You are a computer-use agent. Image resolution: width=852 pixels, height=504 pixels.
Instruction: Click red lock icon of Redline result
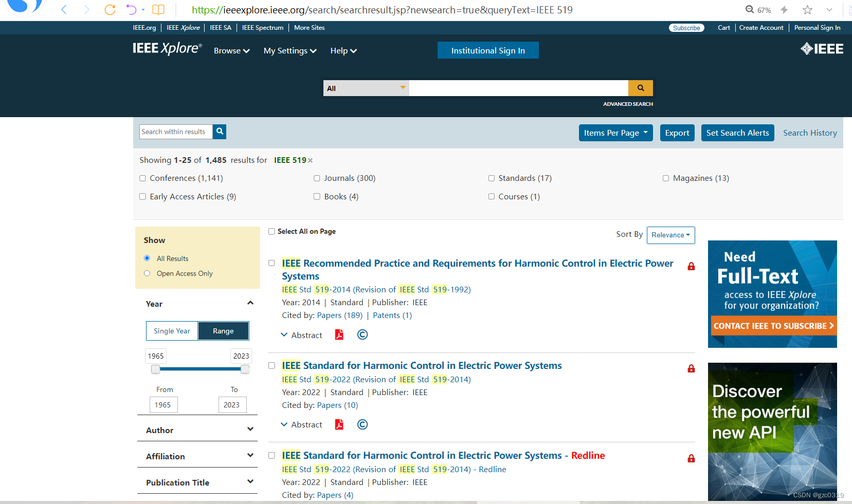coord(691,458)
